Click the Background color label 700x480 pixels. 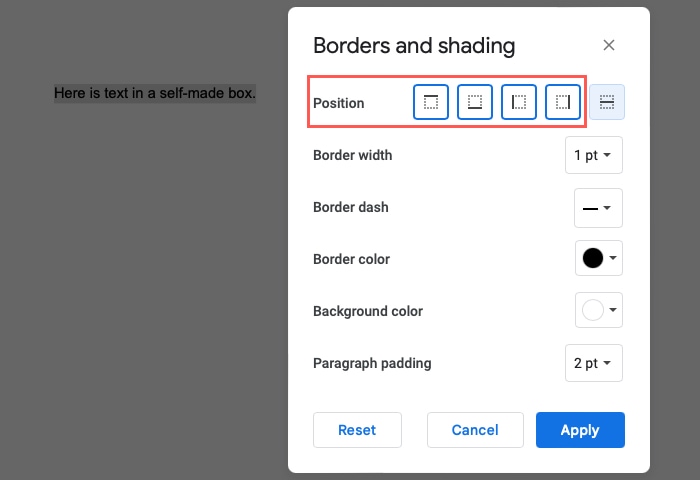(368, 311)
